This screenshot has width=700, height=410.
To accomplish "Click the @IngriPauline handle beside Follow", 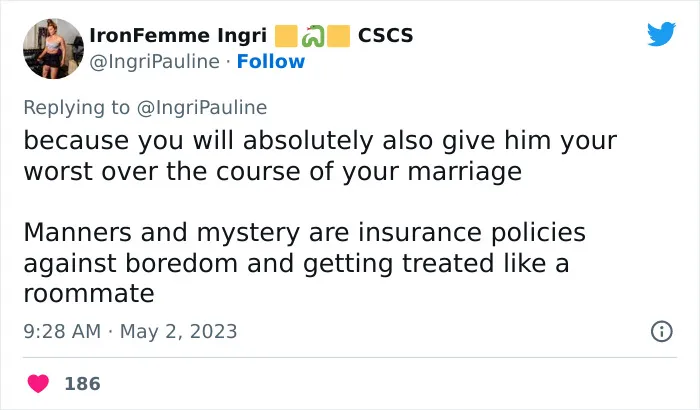I will click(x=154, y=62).
